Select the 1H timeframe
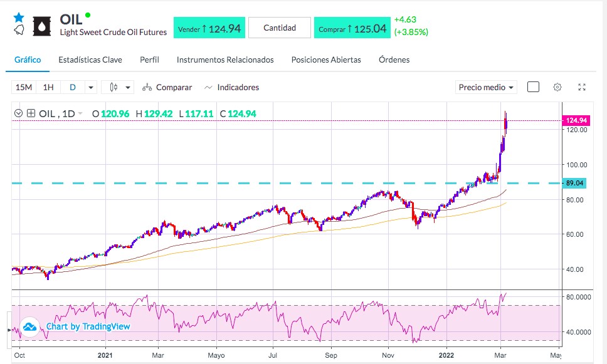 [x=48, y=88]
